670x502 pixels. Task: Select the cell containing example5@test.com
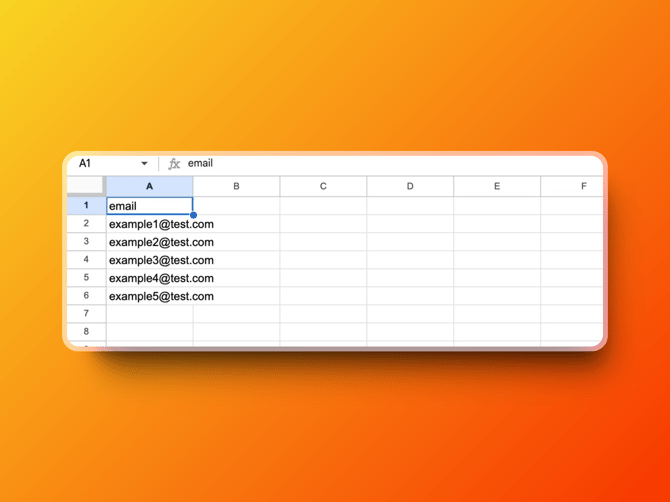150,296
